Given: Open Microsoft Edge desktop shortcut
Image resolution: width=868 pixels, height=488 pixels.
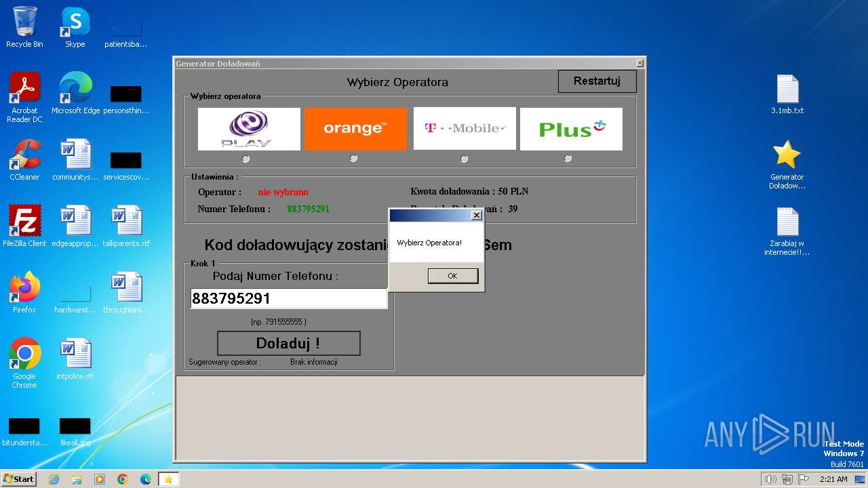Looking at the screenshot, I should click(x=75, y=94).
